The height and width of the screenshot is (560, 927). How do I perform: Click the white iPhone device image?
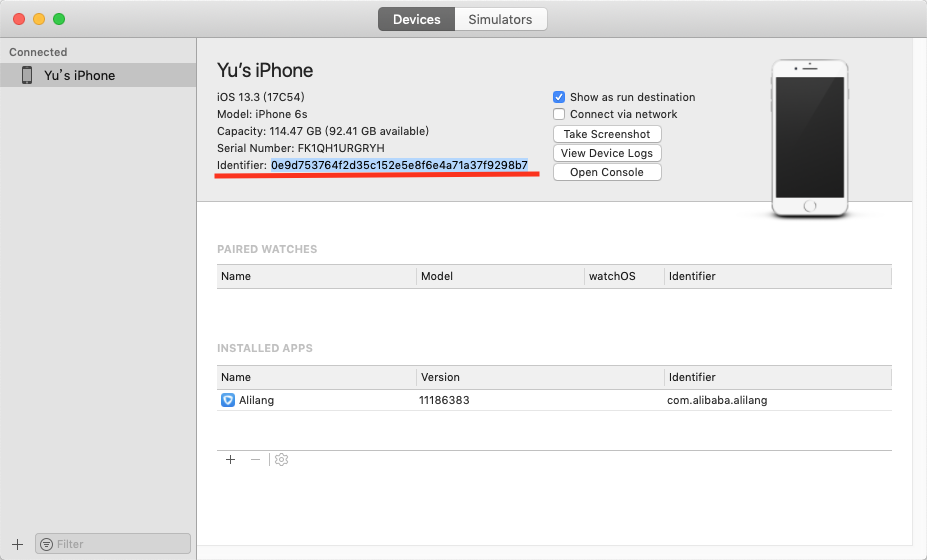coord(809,138)
